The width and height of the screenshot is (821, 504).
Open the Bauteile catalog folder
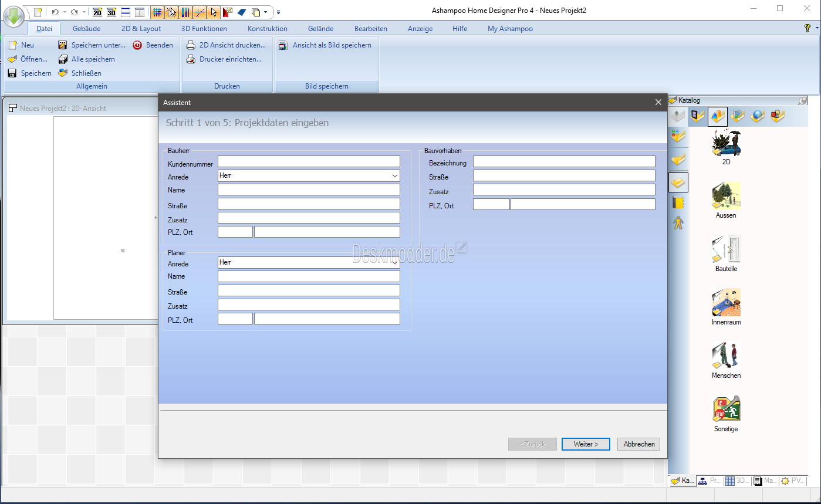pos(726,253)
